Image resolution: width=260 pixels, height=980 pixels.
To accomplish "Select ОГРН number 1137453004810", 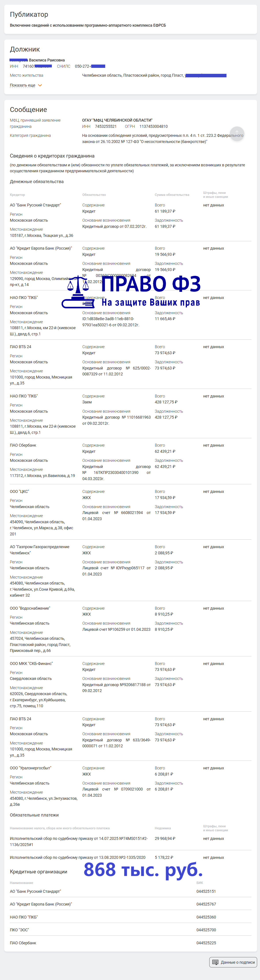I will 153,126.
